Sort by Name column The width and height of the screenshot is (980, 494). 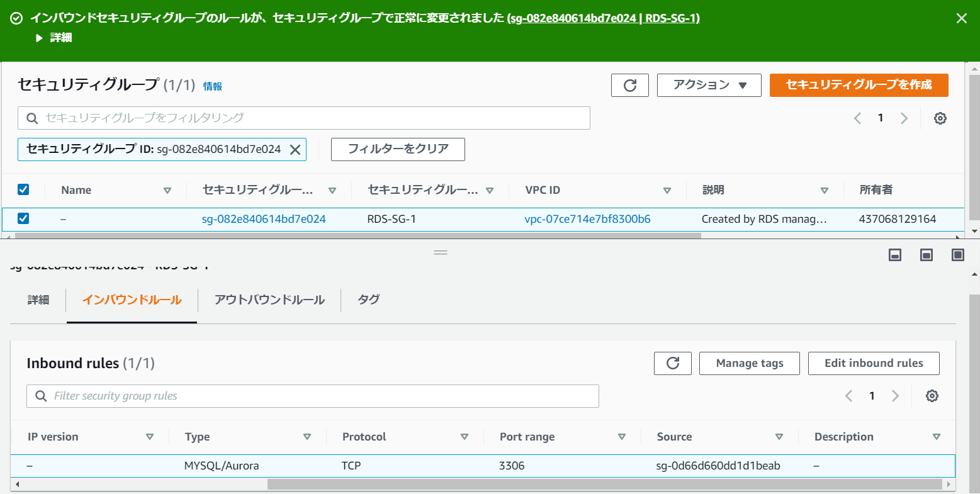click(x=167, y=190)
